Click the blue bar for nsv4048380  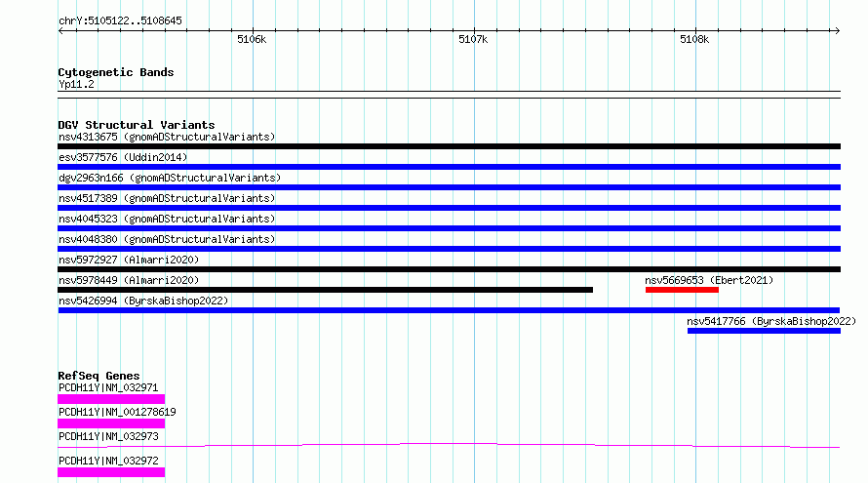pyautogui.click(x=449, y=249)
